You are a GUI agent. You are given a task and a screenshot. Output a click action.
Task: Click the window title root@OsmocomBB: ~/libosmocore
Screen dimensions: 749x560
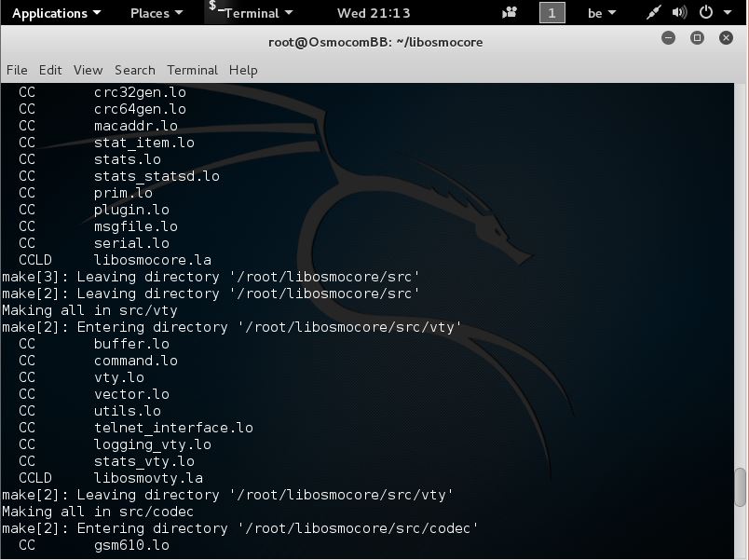[375, 42]
